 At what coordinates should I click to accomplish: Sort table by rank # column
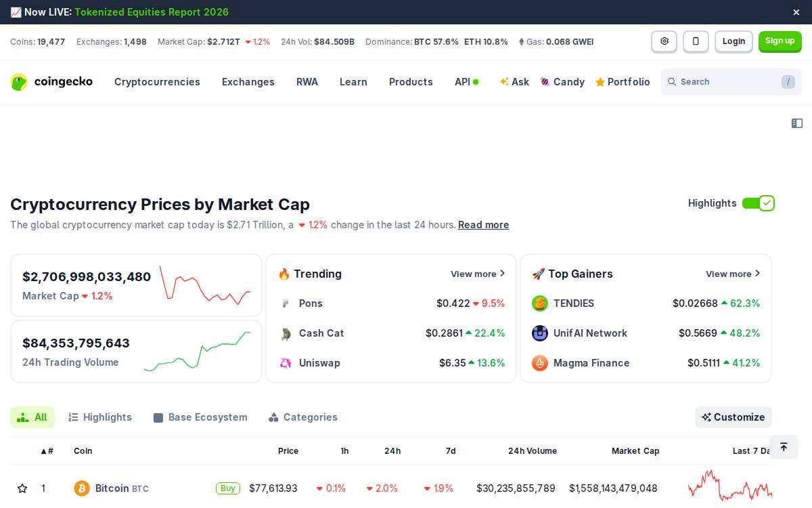(x=47, y=451)
